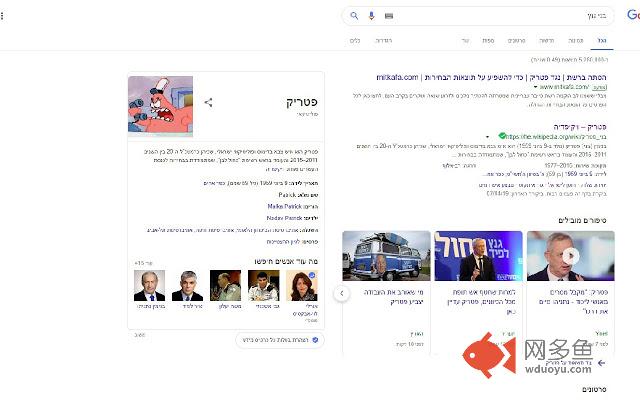
Task: Expand dropdown arrow next to mitkafa.com URL
Action: tap(536, 87)
